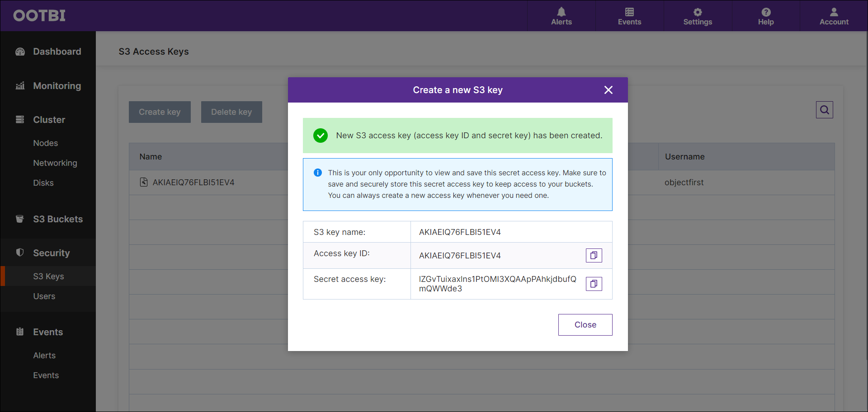The width and height of the screenshot is (868, 412).
Task: Click the Security shield icon in sidebar
Action: click(20, 253)
